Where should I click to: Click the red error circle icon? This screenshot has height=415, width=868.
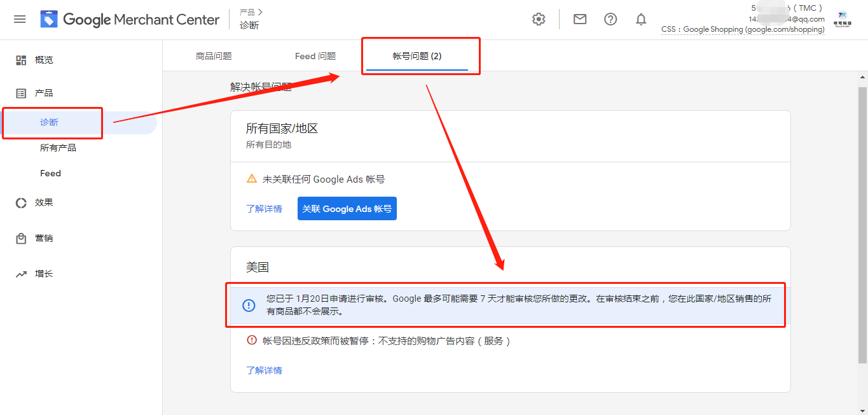(x=252, y=340)
